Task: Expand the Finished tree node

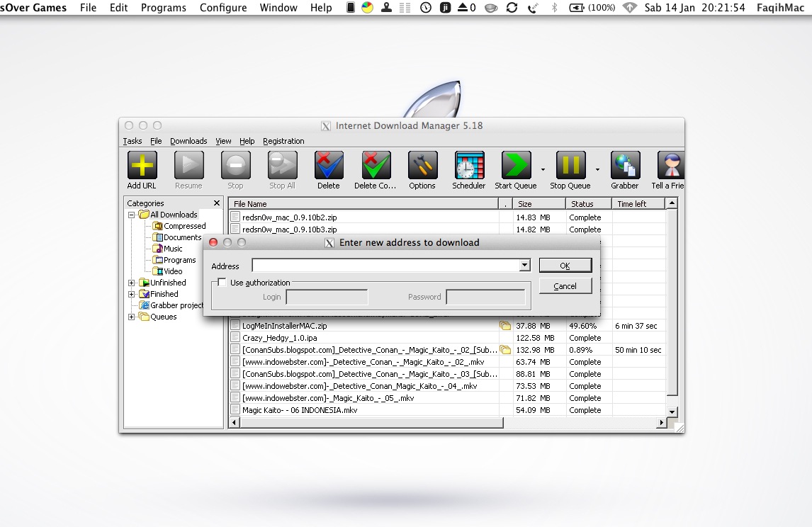Action: click(132, 294)
